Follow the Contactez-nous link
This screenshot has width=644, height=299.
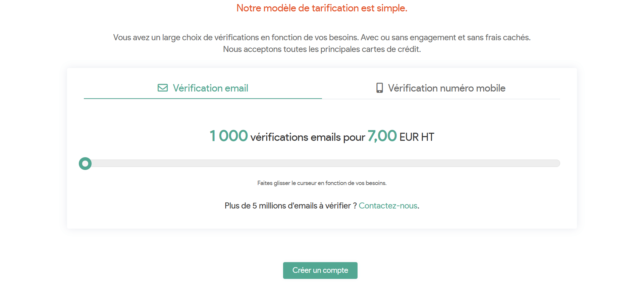(388, 205)
